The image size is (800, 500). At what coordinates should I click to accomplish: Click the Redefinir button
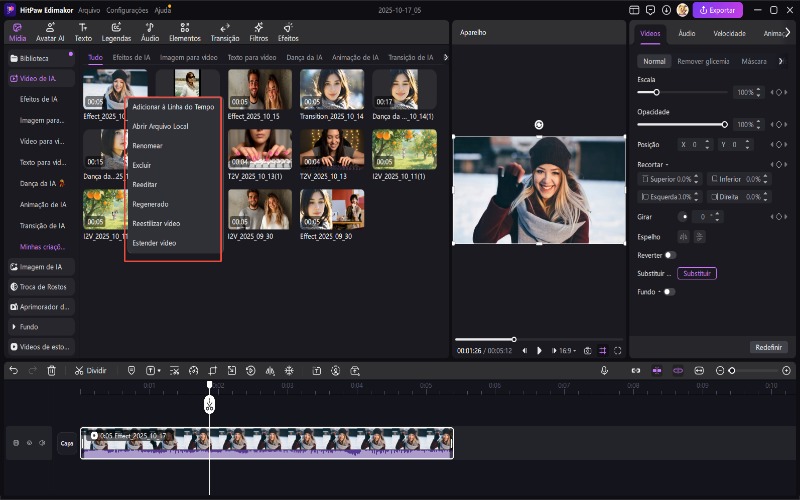point(768,347)
